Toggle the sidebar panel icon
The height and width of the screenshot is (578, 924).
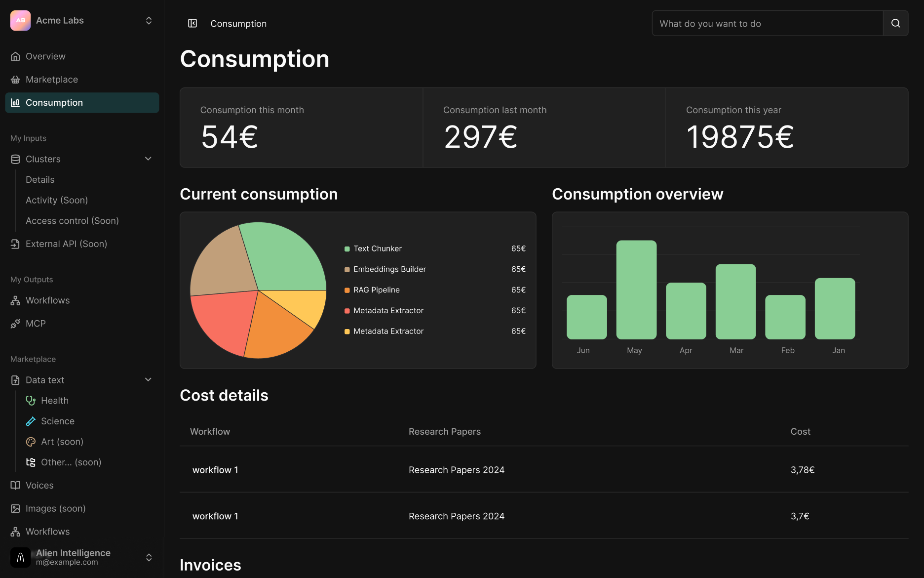coord(192,23)
